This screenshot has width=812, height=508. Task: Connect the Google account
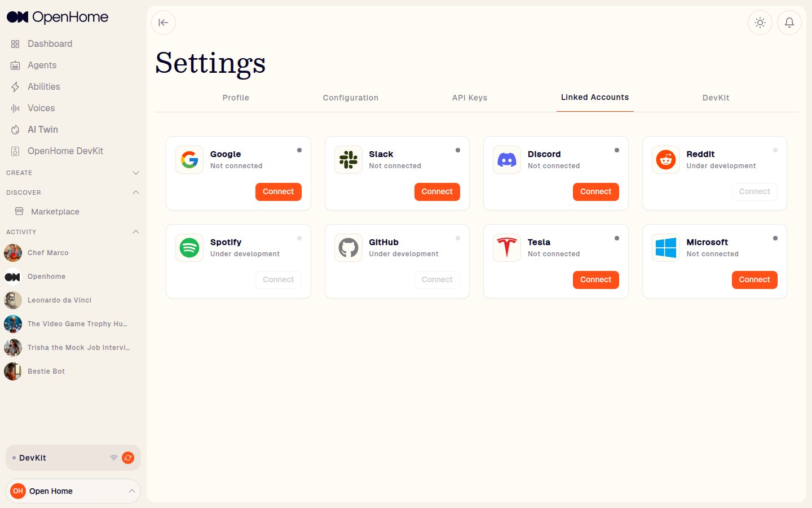(x=279, y=192)
